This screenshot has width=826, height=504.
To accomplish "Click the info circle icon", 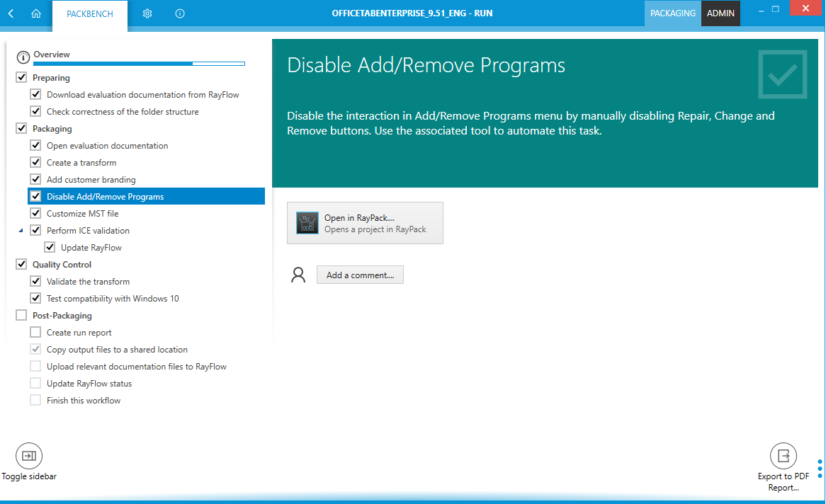I will [x=180, y=13].
